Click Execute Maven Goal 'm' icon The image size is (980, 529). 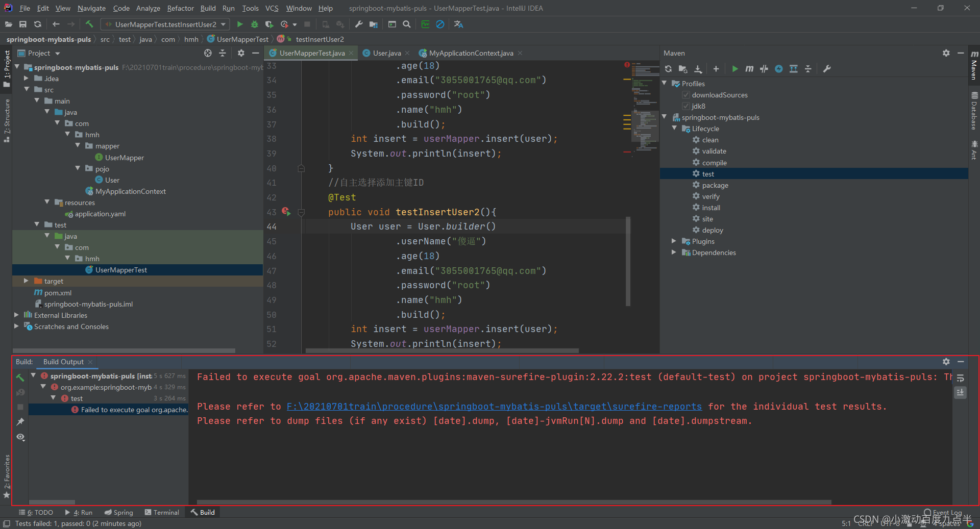pyautogui.click(x=749, y=69)
